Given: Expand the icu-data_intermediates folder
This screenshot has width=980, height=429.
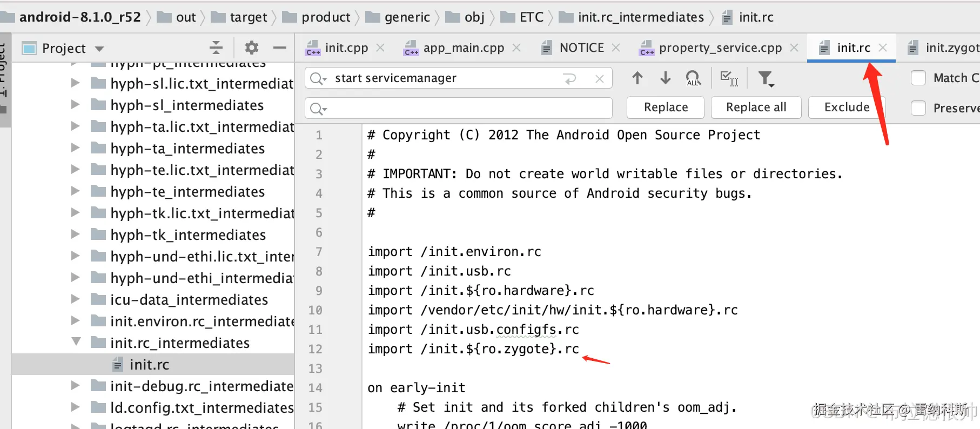Looking at the screenshot, I should coord(76,299).
